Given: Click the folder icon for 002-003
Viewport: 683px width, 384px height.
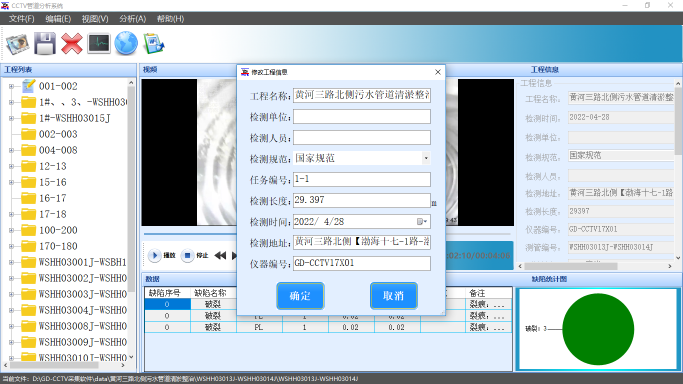Looking at the screenshot, I should click(28, 134).
